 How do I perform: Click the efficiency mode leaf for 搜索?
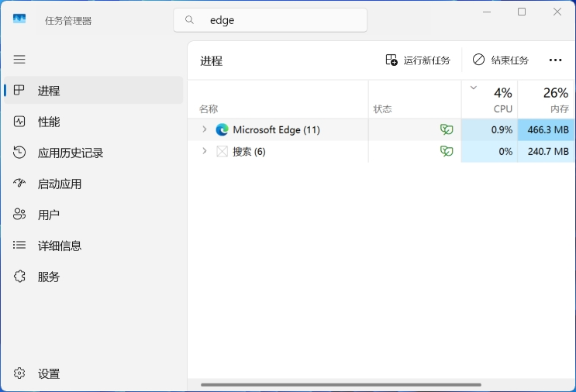(447, 151)
